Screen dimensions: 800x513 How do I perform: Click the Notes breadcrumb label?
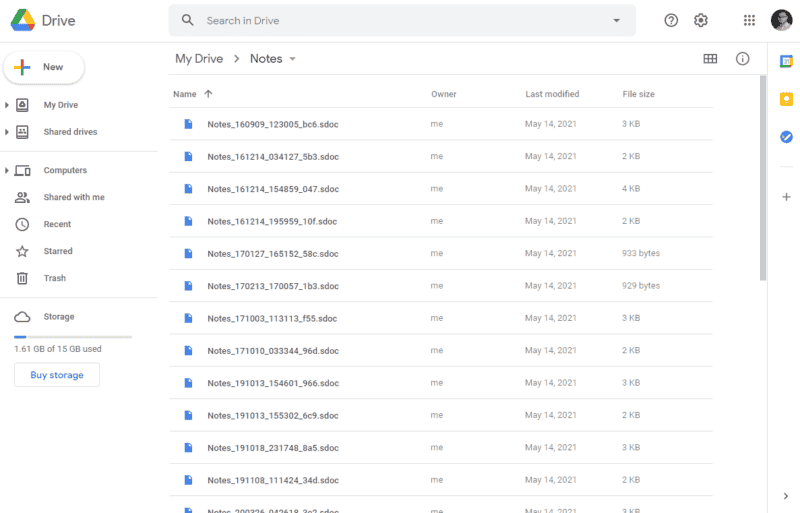(x=266, y=59)
